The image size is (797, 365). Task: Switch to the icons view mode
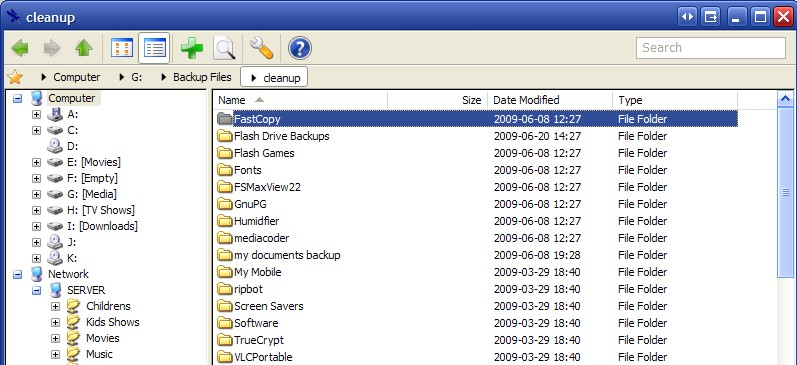click(121, 48)
